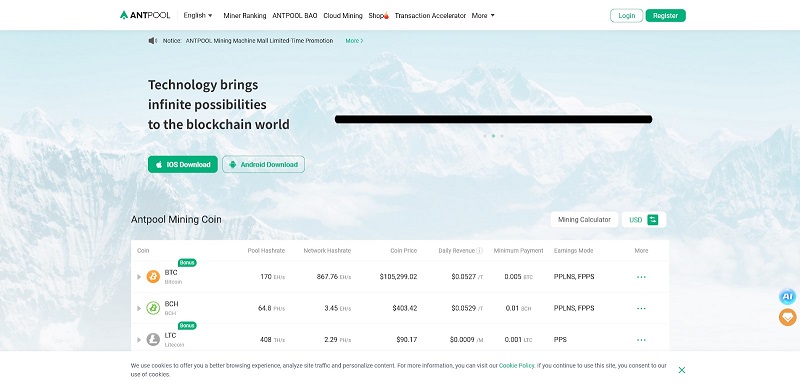
Task: Click BCH price $403.42
Action: tap(405, 308)
